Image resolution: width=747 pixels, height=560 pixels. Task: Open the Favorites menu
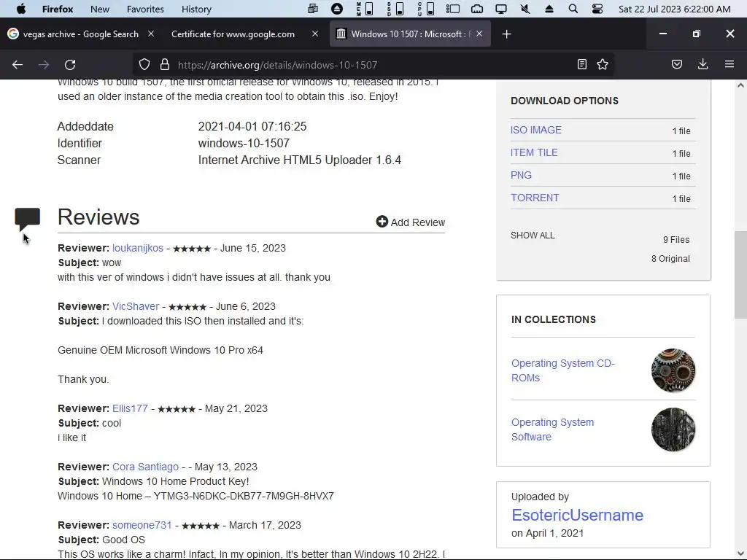pos(145,9)
